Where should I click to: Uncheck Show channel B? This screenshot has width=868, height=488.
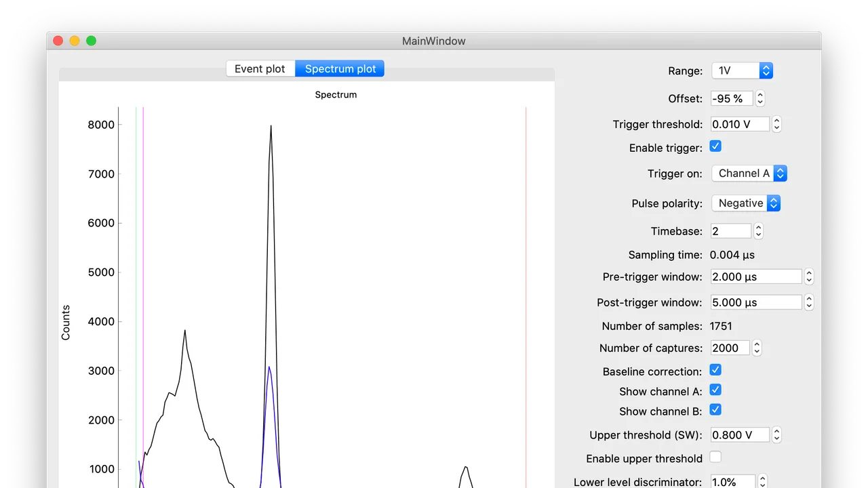(715, 410)
